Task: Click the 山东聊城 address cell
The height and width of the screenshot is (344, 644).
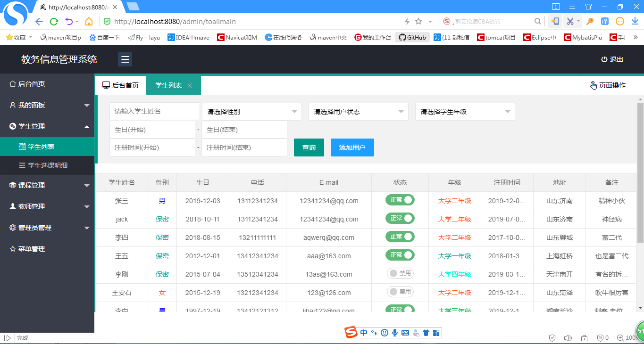Action: click(560, 238)
